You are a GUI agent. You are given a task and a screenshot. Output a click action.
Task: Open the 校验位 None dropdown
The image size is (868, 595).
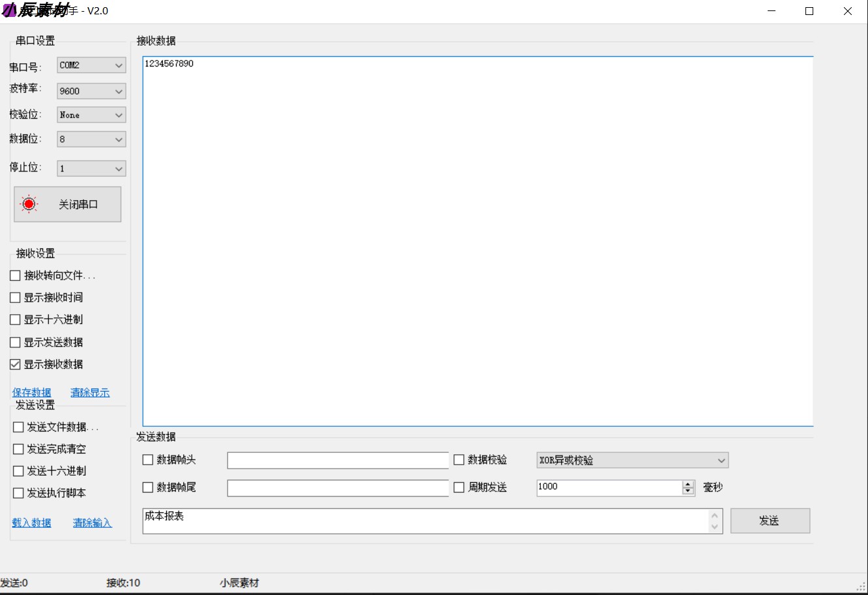coord(91,115)
